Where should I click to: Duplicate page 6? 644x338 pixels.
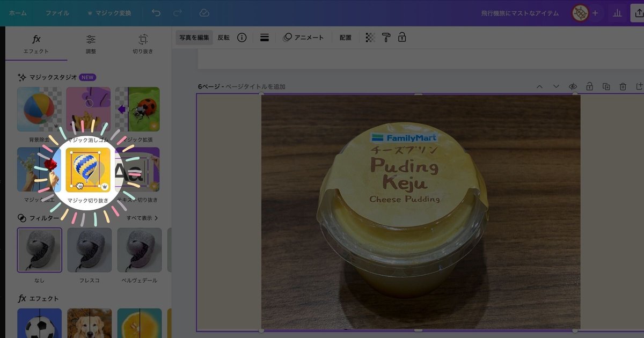[606, 86]
